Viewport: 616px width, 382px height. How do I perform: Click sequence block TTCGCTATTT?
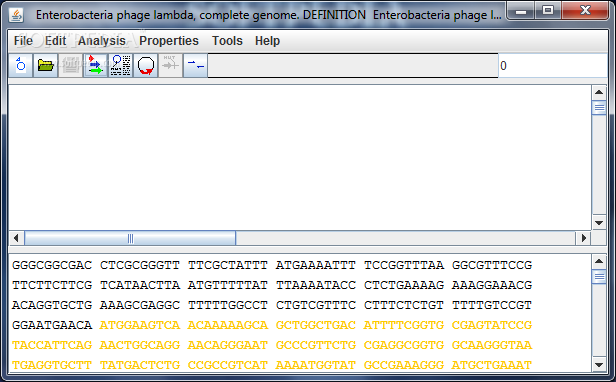[x=228, y=265]
